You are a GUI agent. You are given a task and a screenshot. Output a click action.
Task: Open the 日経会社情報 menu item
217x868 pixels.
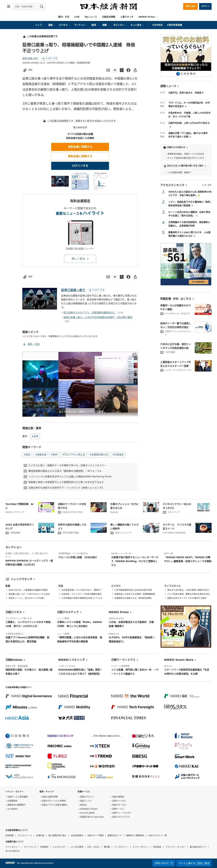tap(108, 17)
